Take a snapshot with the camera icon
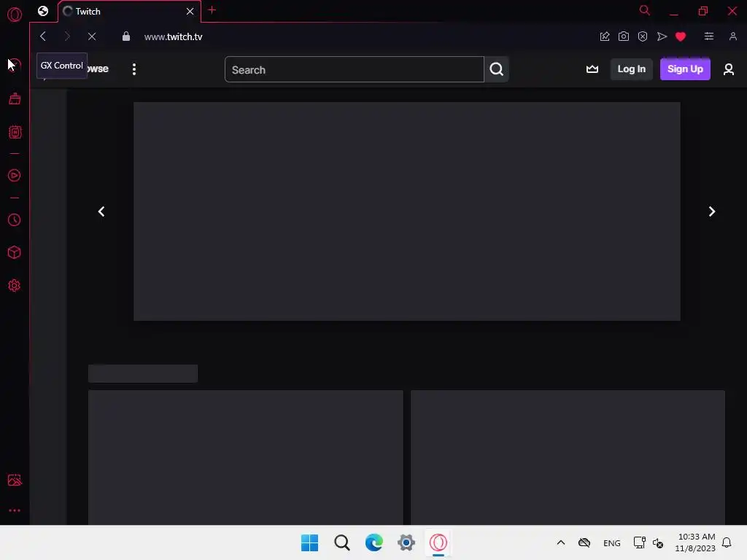 tap(624, 36)
